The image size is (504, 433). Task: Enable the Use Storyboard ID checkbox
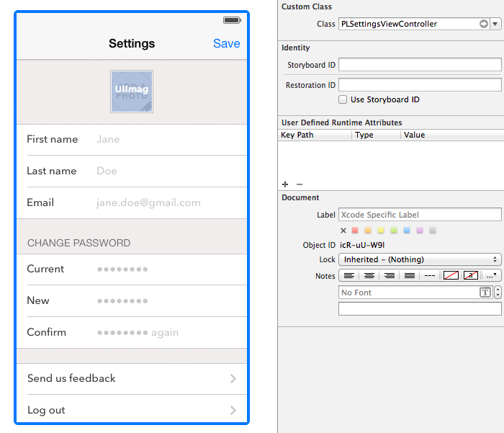[343, 99]
